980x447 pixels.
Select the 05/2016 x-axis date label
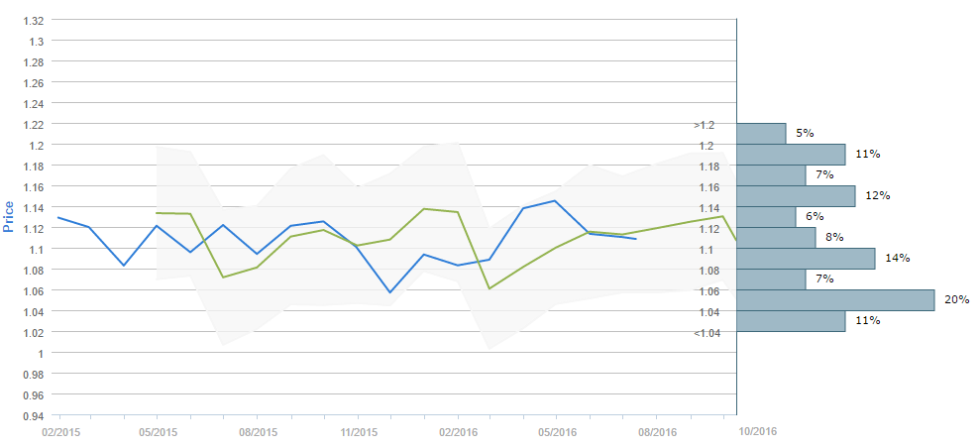(x=557, y=432)
